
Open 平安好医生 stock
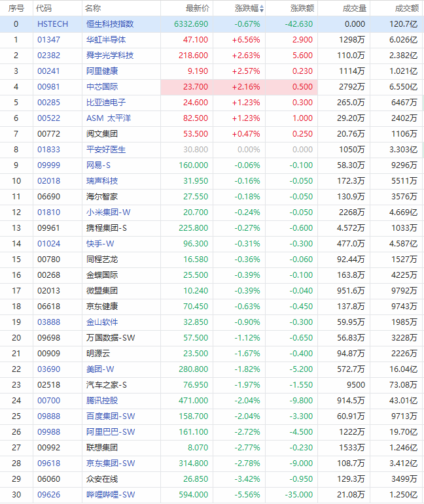[x=106, y=150]
